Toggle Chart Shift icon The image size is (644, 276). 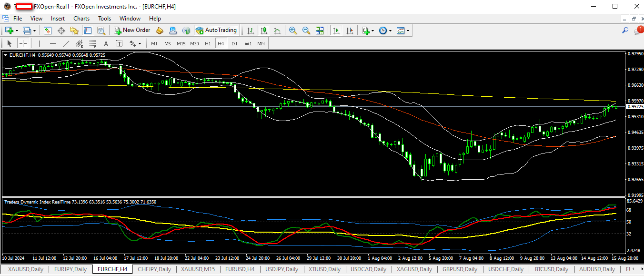350,31
